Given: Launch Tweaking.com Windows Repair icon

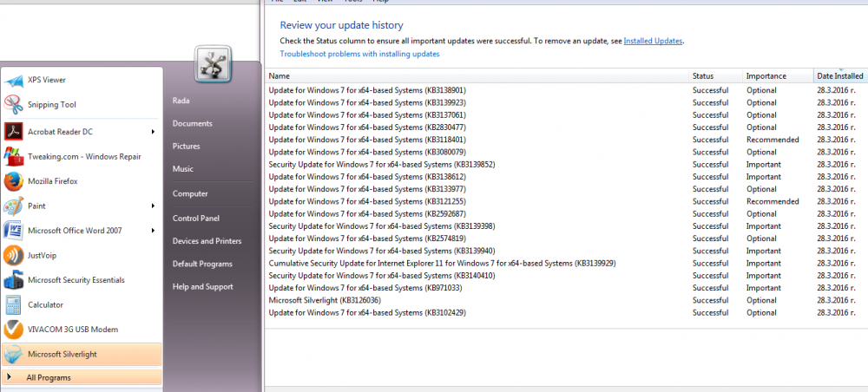Looking at the screenshot, I should tap(13, 156).
